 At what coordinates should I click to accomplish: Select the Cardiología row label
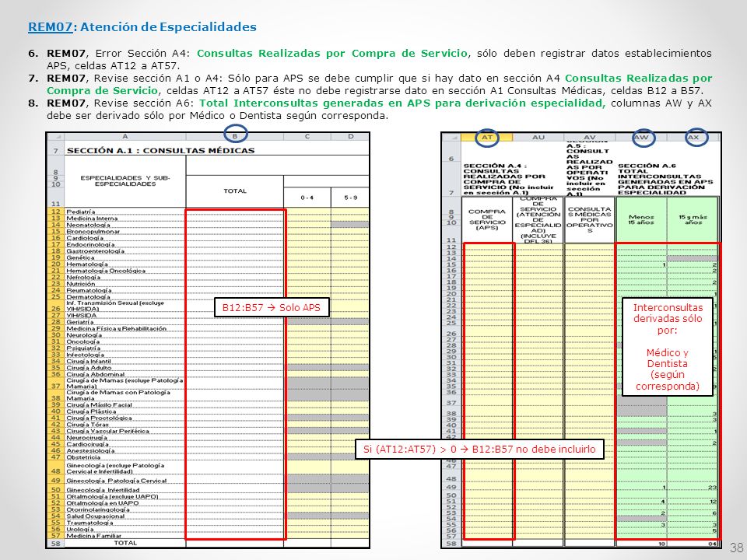(84, 238)
